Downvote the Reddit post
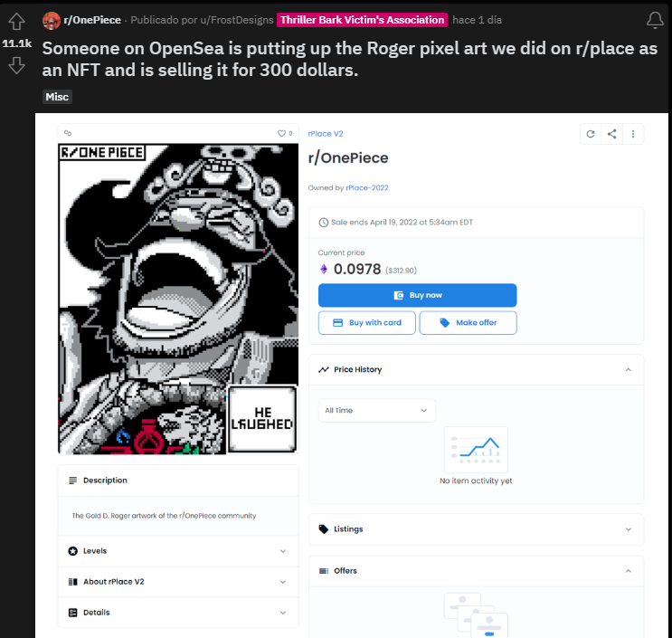672x638 pixels. click(16, 66)
